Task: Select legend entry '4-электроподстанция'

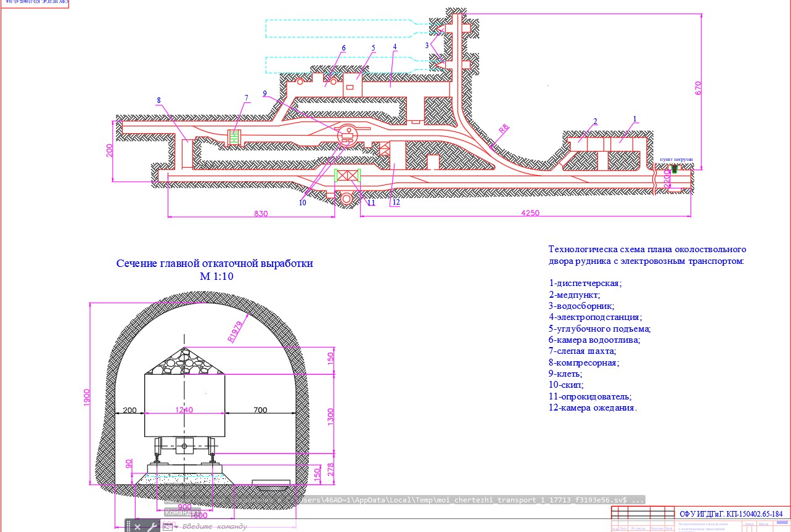Action: 595,317
